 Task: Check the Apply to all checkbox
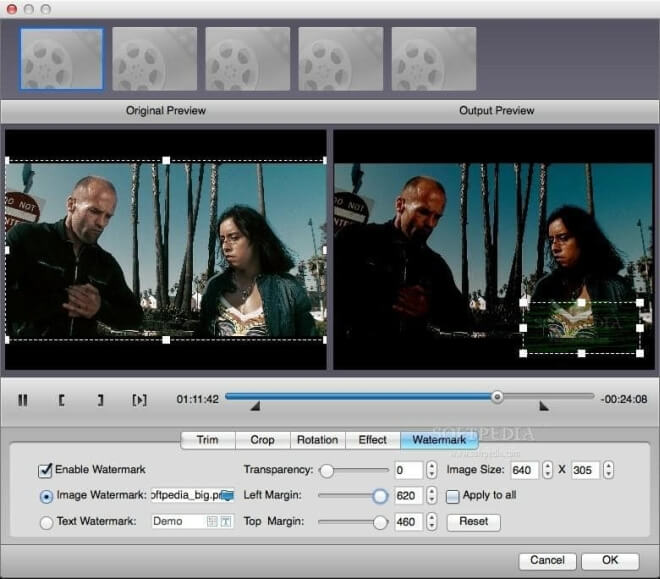coord(452,497)
